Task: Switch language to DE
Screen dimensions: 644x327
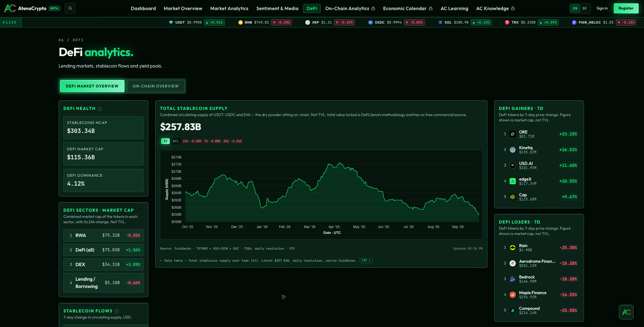Action: click(x=585, y=8)
